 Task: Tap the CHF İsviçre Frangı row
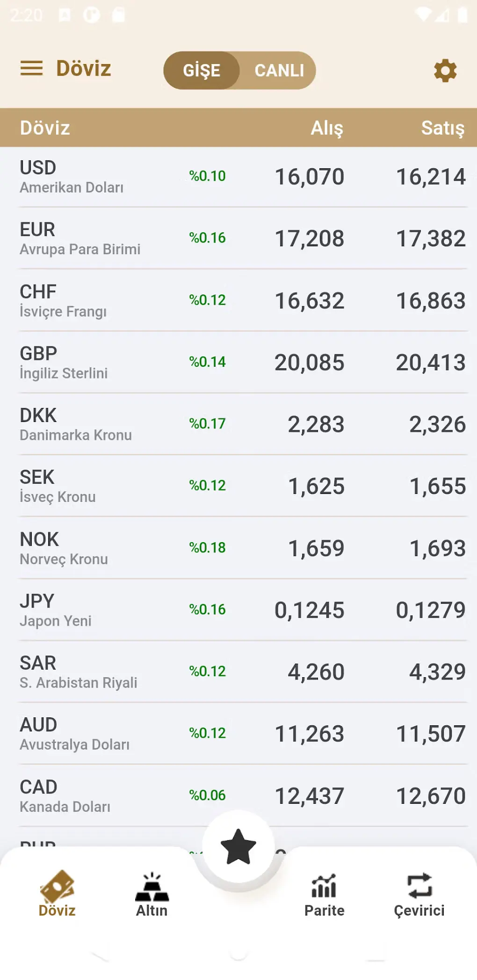[238, 301]
